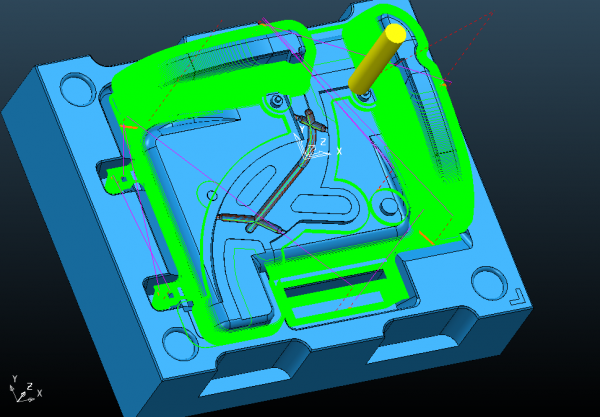The height and width of the screenshot is (417, 600).
Task: Click the L-shaped corner mark on block
Action: click(517, 296)
